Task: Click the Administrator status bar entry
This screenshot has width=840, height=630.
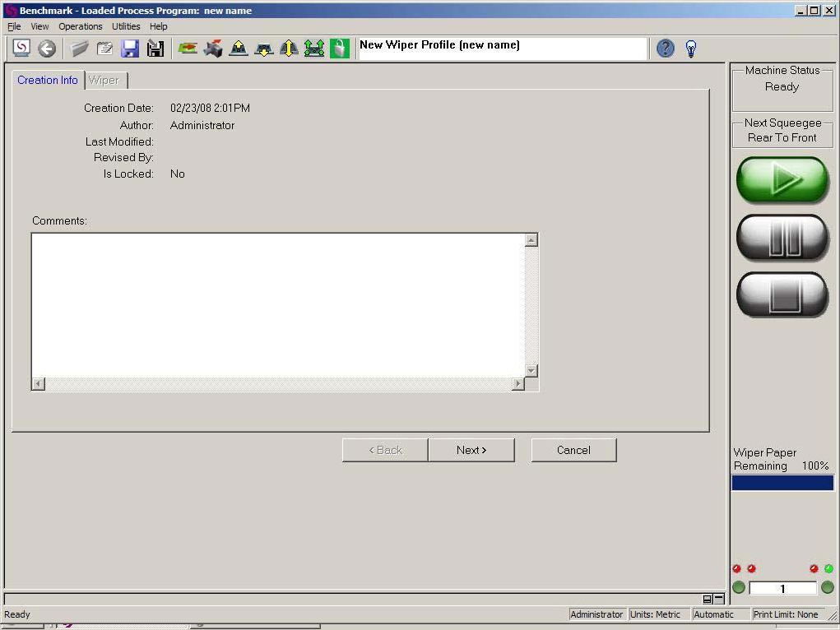Action: coord(596,614)
